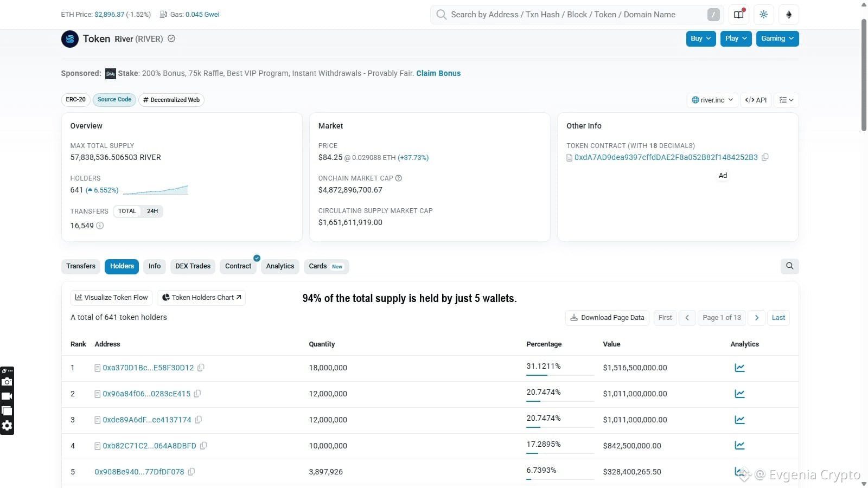Viewport: 868px width, 488px height.
Task: Copy address 0xa370D1Bc...E58F30D12
Action: [x=201, y=368]
